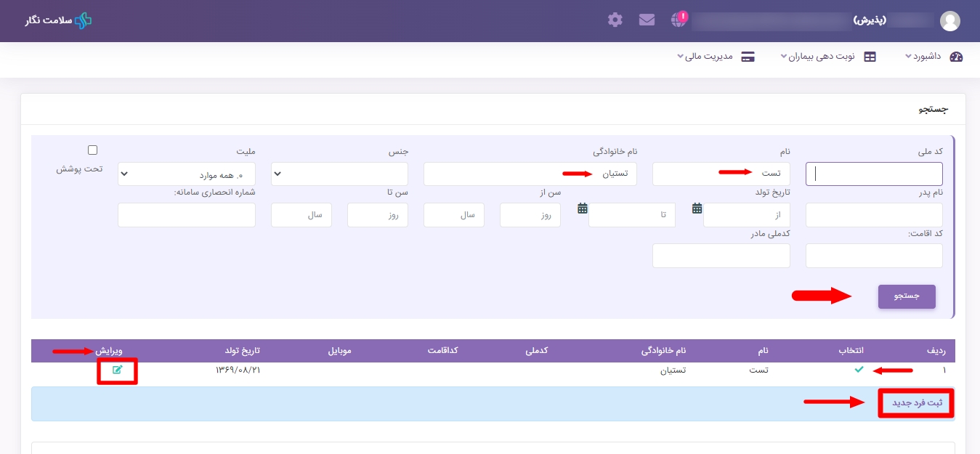Click the edit icon in the ویرایش column
The width and height of the screenshot is (980, 454).
(118, 370)
